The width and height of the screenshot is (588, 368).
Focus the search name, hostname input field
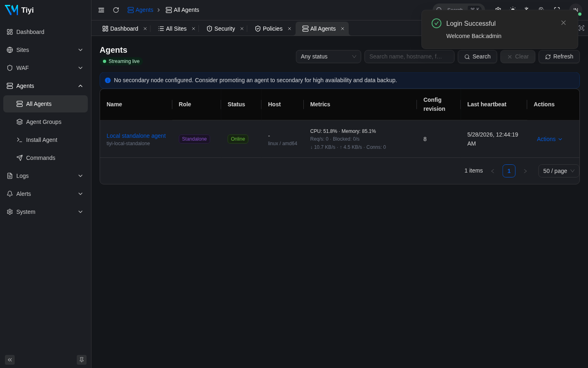pyautogui.click(x=409, y=56)
